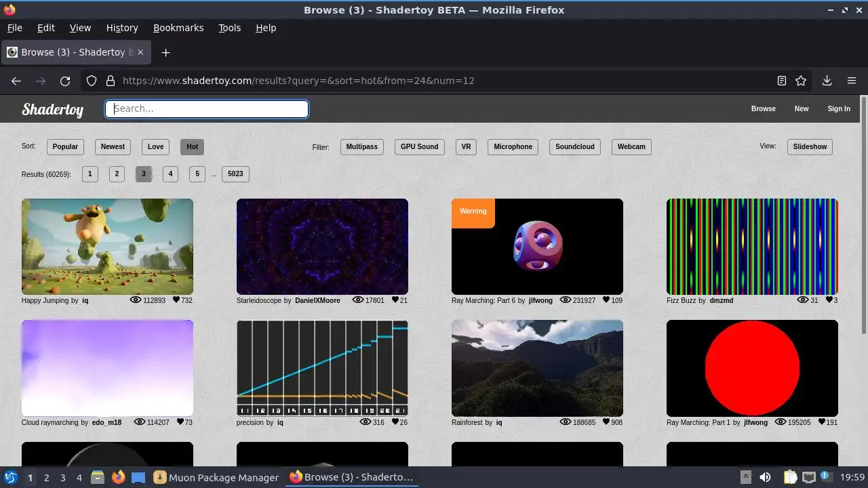Click the views eye icon for Ray Marching: Part 6

point(565,300)
